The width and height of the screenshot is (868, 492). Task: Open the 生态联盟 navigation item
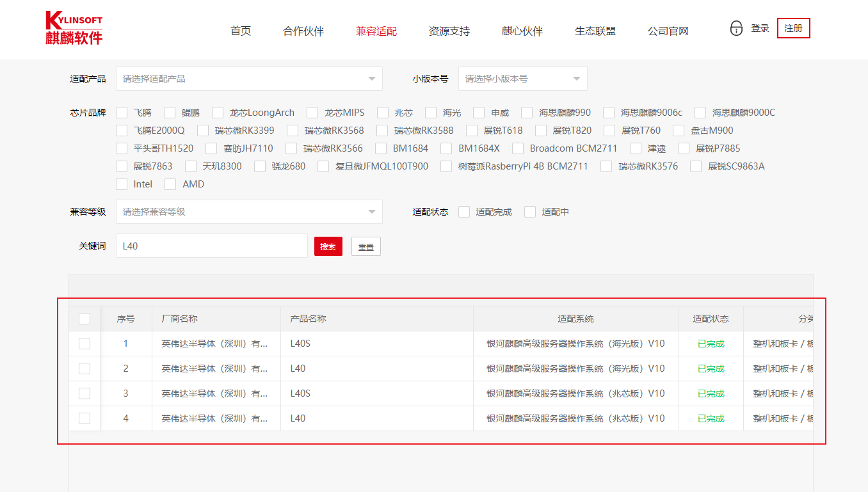[595, 31]
